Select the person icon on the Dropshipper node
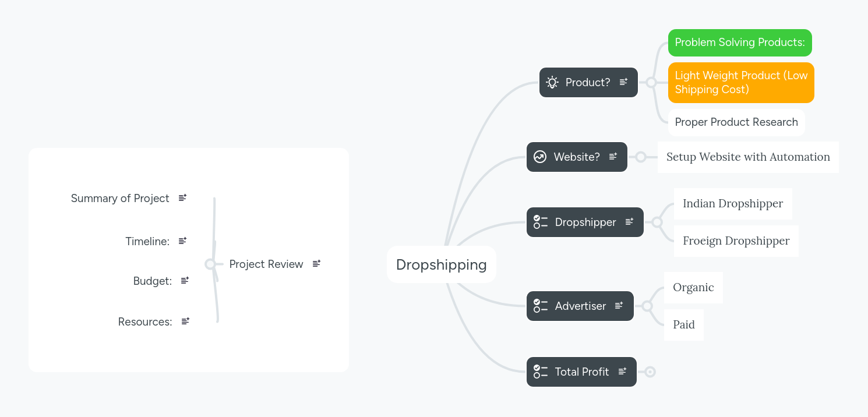 (540, 222)
